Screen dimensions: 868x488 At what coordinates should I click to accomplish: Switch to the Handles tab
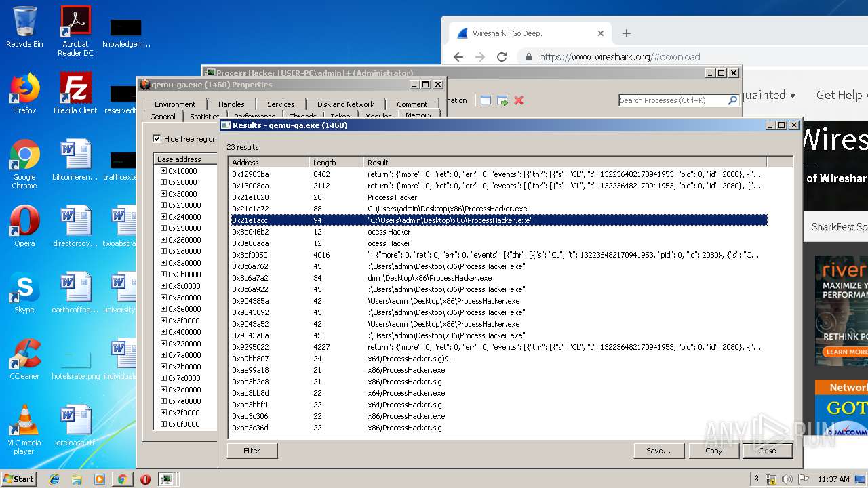(231, 104)
